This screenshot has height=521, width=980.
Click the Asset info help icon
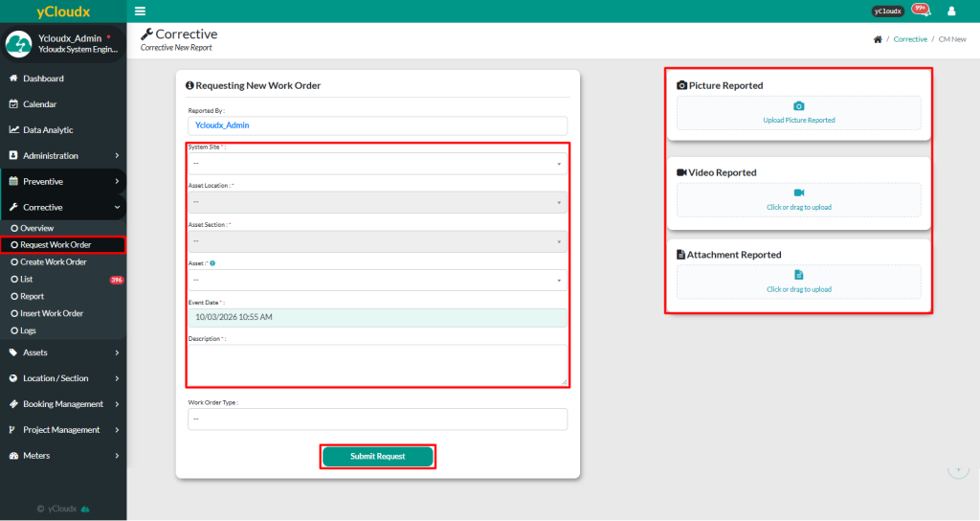(212, 262)
